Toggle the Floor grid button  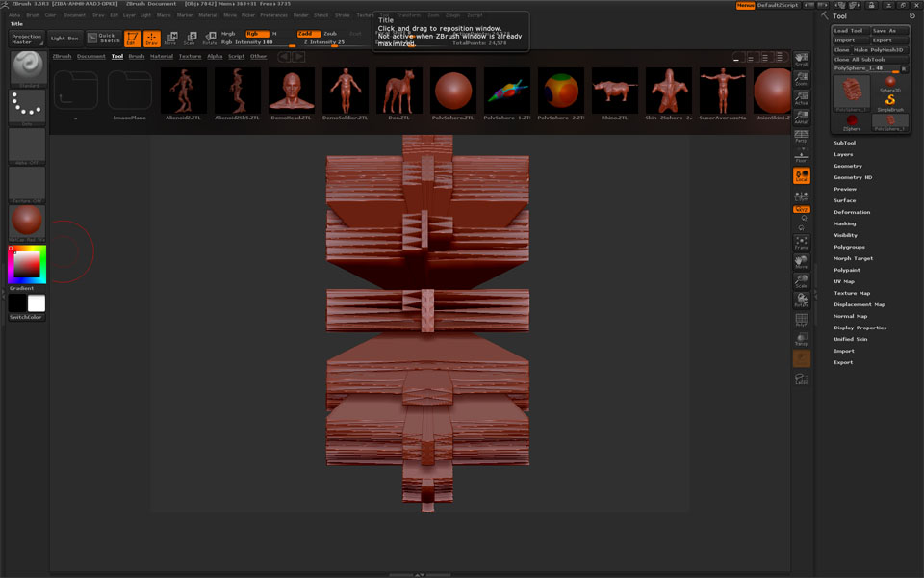(802, 156)
